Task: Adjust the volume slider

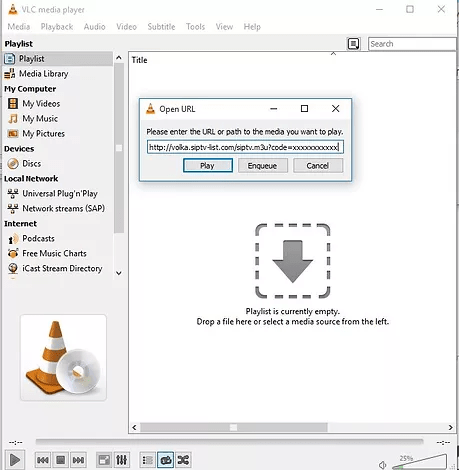Action: pyautogui.click(x=420, y=462)
